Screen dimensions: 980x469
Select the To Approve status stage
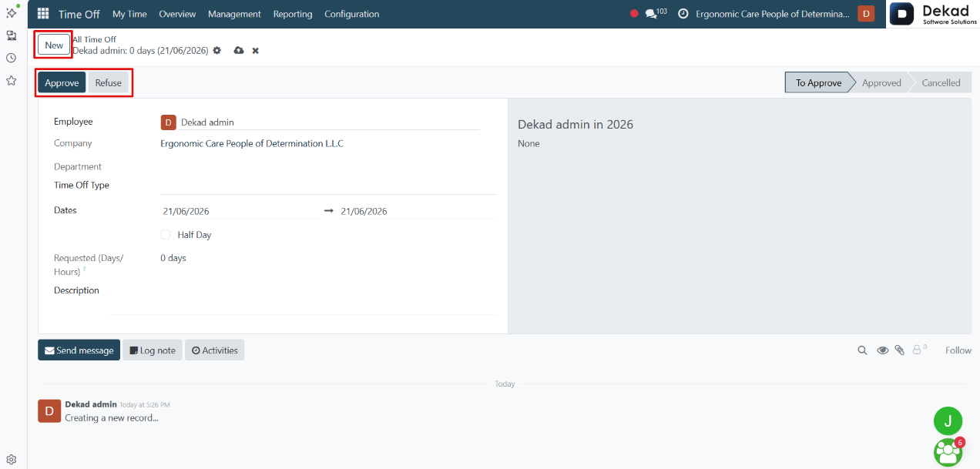point(819,82)
